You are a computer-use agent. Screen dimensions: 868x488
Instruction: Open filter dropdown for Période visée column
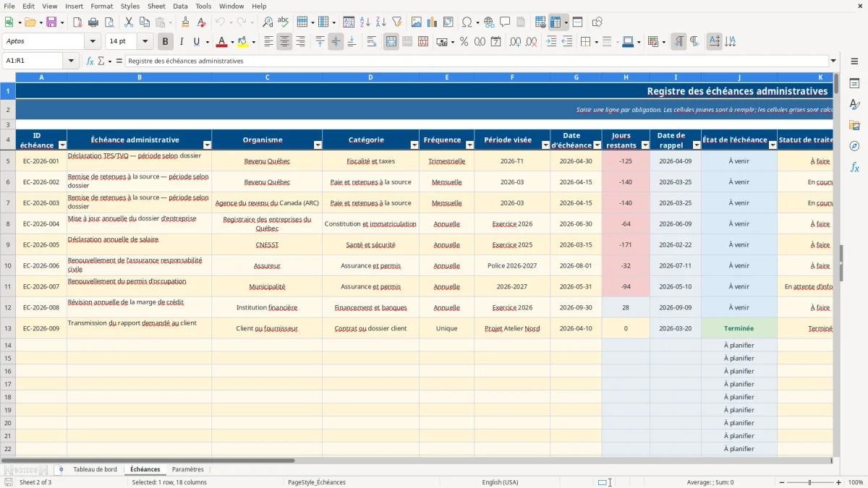click(x=545, y=145)
